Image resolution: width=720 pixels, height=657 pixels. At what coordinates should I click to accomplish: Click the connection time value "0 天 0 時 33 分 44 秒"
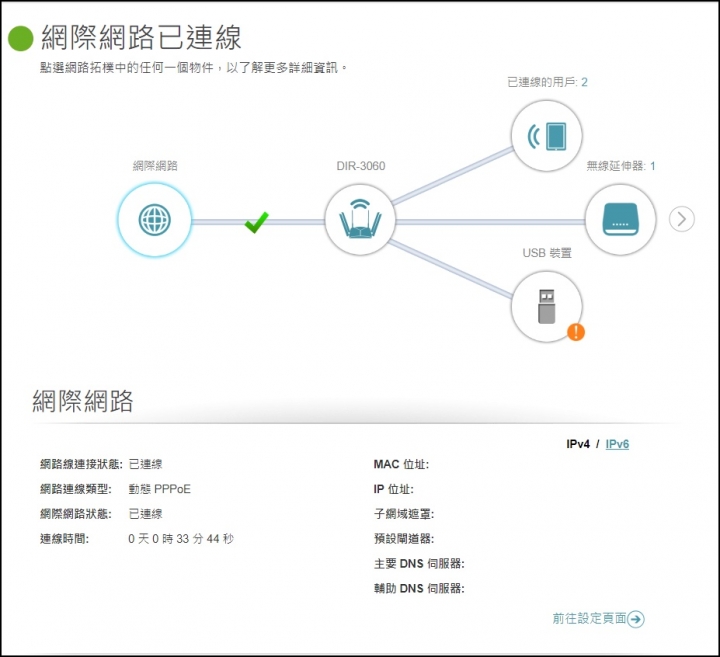181,539
